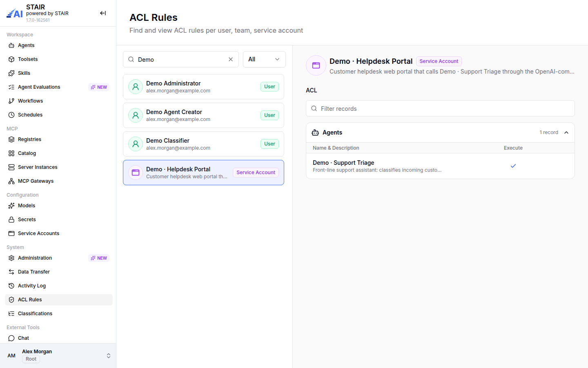
Task: Open the Agents page in sidebar
Action: pos(59,45)
